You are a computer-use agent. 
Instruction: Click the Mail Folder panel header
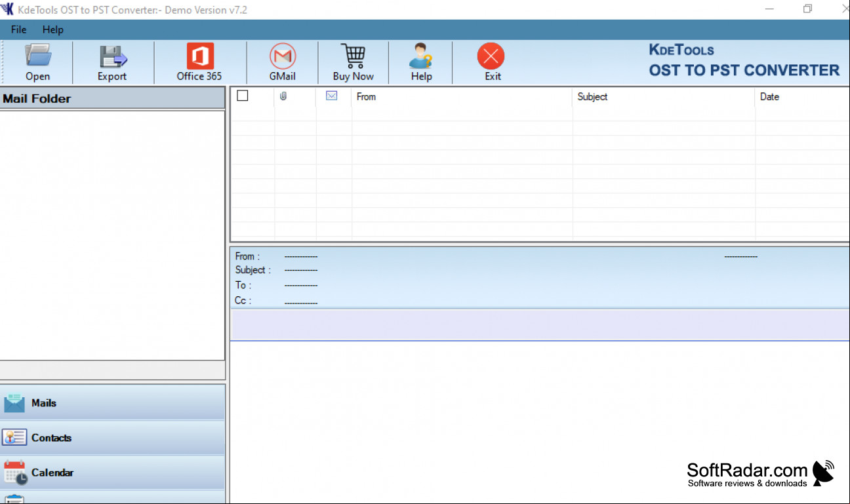pyautogui.click(x=112, y=98)
